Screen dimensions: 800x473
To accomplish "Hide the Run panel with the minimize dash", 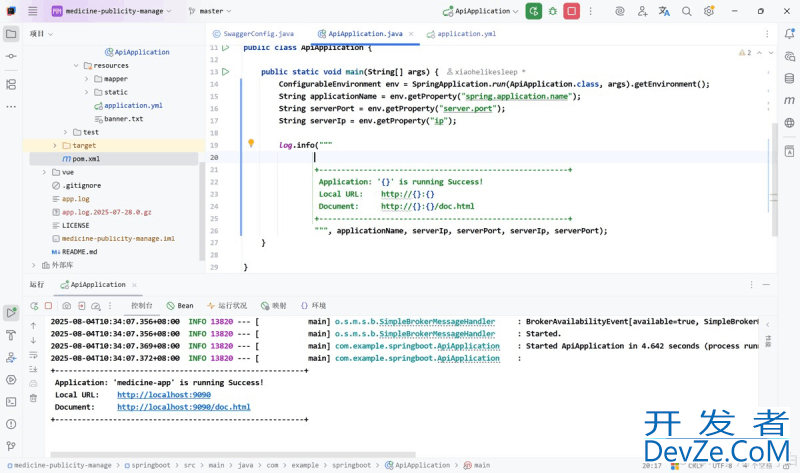I will pos(766,284).
